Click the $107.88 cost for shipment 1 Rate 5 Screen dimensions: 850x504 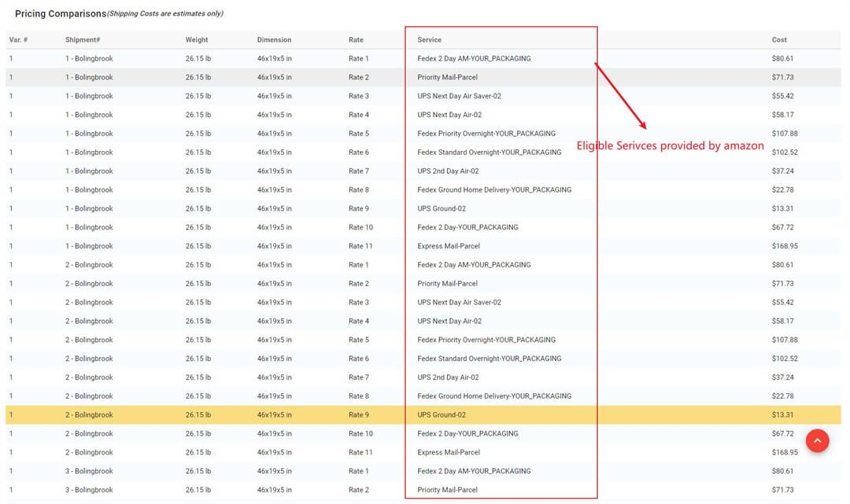pos(785,134)
